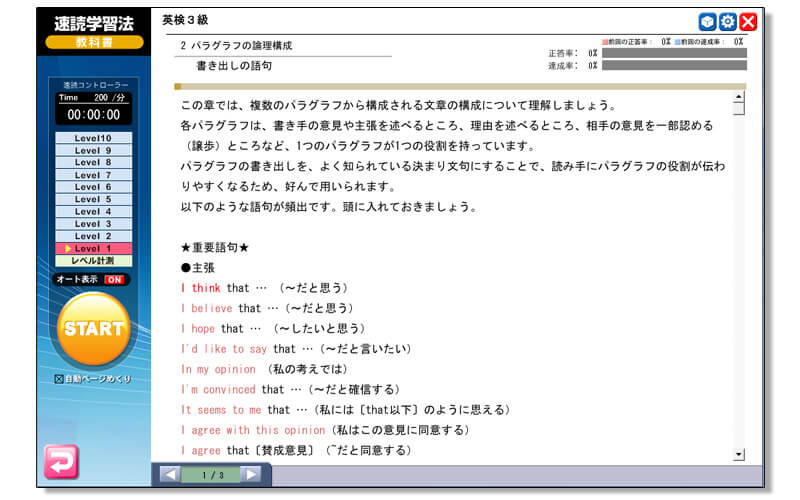This screenshot has height=500, width=800.
Task: Click the 'It seems to me that' phrase
Action: tap(235, 410)
